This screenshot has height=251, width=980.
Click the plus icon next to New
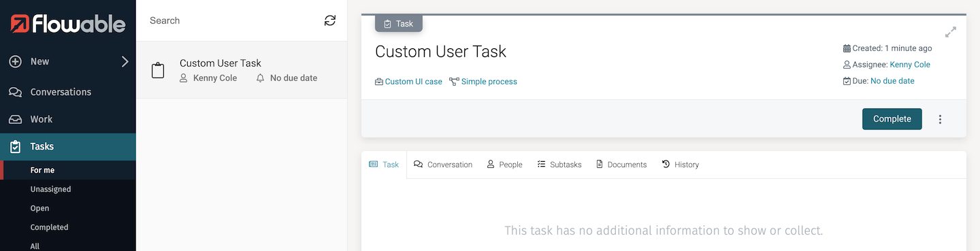[16, 61]
